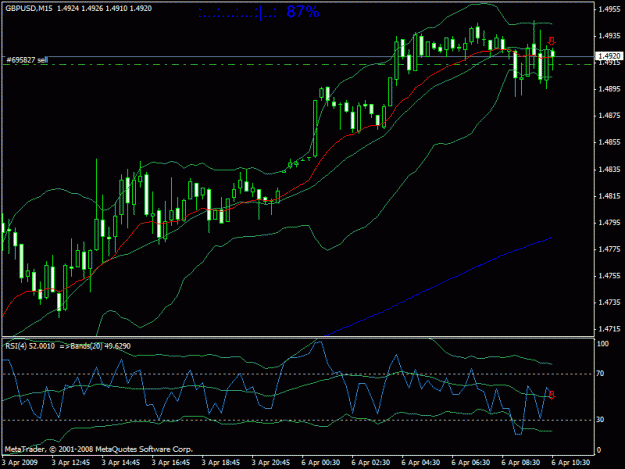Click the 1.4955 price scale label
The height and width of the screenshot is (469, 625).
click(x=609, y=10)
